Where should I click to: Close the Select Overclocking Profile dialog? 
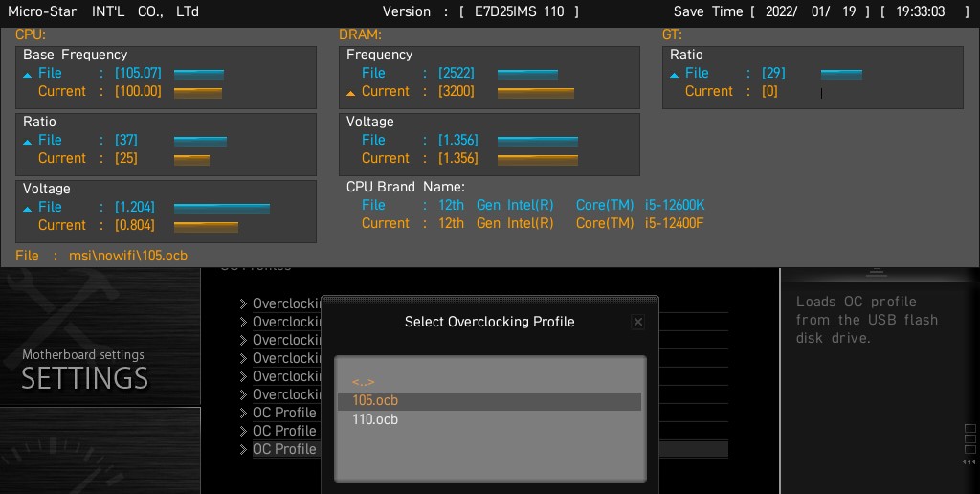pyautogui.click(x=637, y=322)
